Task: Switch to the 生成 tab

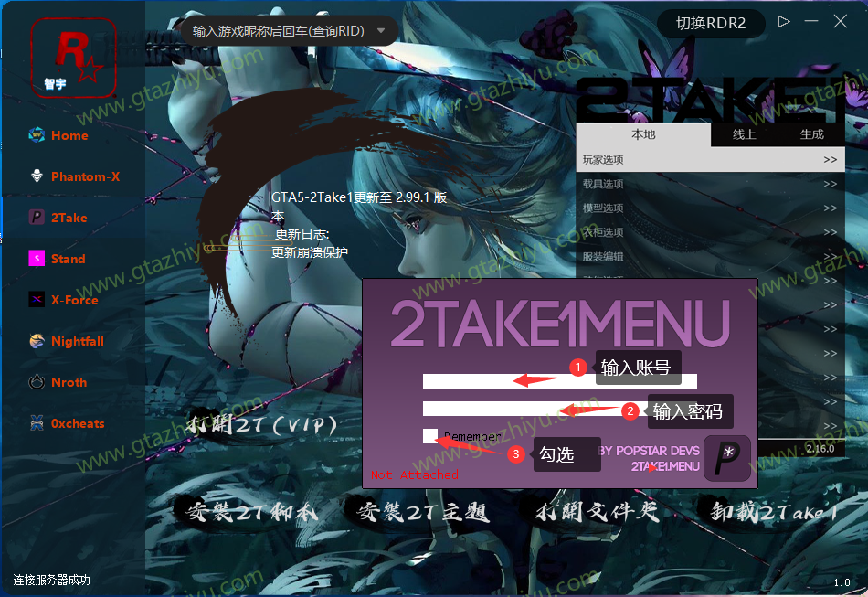Action: [x=811, y=134]
